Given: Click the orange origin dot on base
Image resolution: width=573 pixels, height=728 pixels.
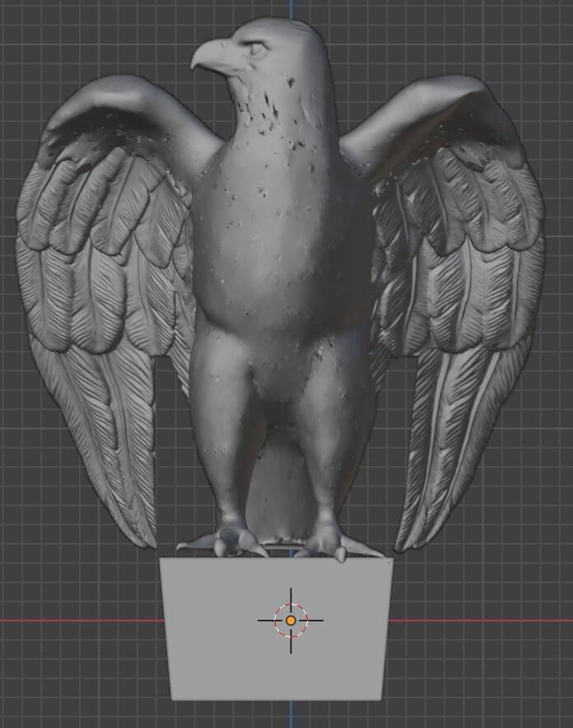Looking at the screenshot, I should coord(291,620).
